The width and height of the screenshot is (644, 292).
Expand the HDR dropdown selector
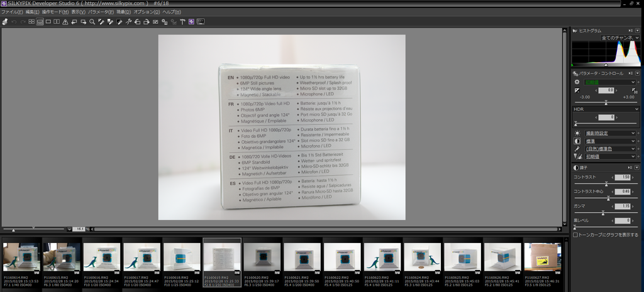[606, 109]
